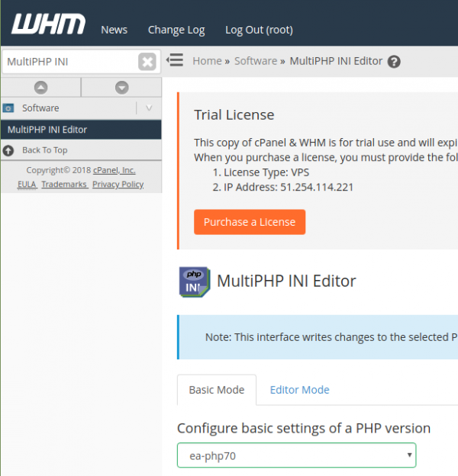
Task: Clear the MultiPHP INI search text
Action: (147, 62)
